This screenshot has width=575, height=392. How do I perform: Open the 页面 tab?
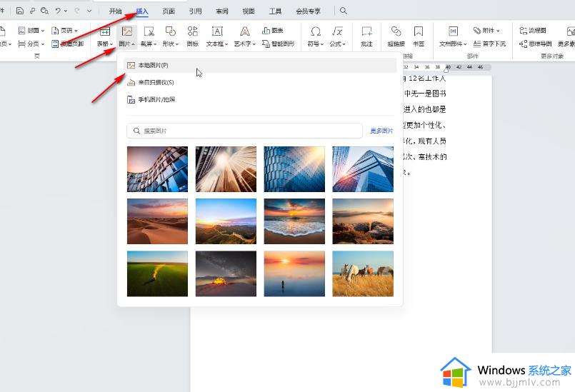(169, 11)
